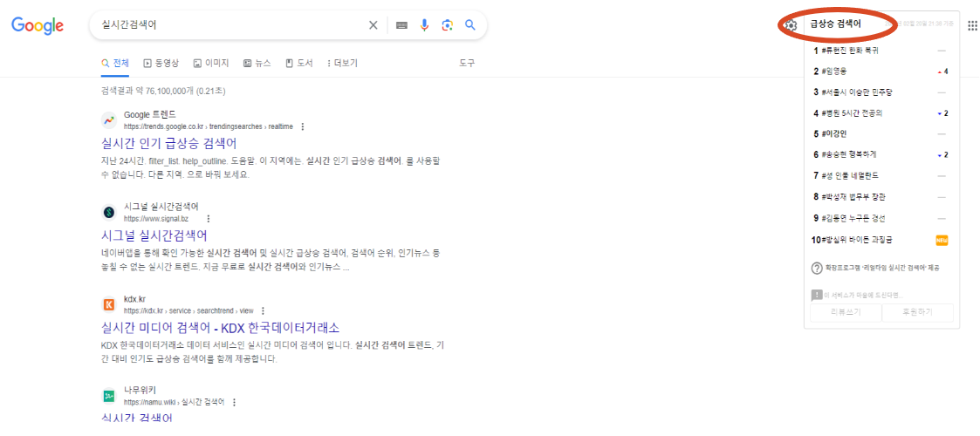
Task: Click the 리뷰쓰기 button
Action: 846,312
